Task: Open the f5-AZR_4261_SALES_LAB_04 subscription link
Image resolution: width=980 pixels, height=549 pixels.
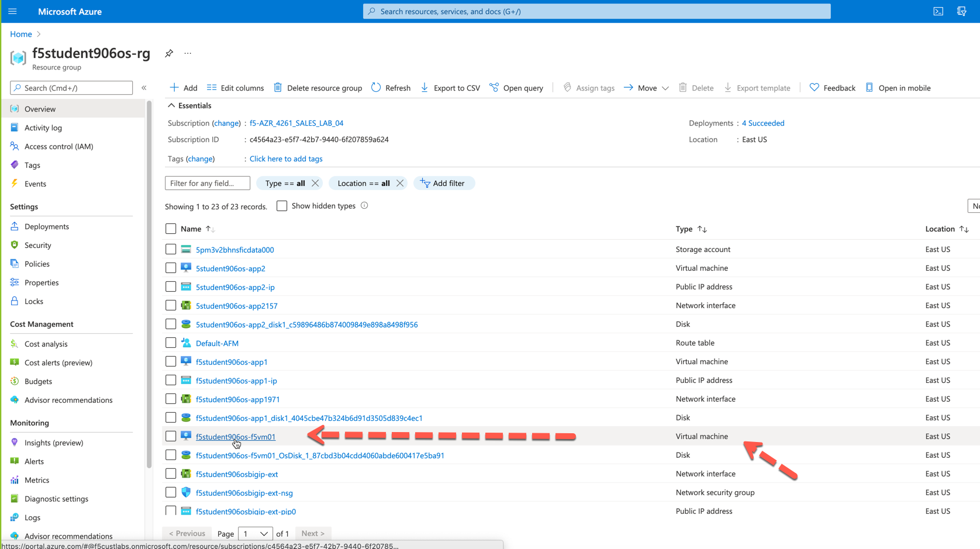Action: [x=296, y=123]
